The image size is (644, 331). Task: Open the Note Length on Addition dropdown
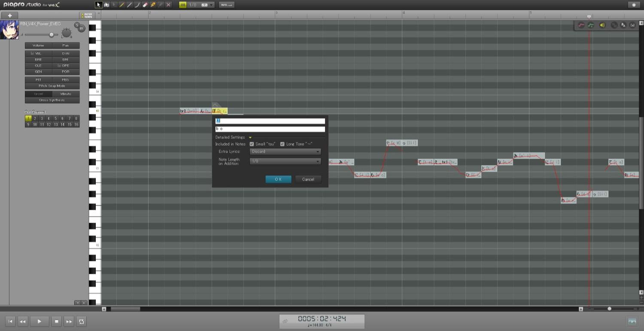tap(285, 161)
